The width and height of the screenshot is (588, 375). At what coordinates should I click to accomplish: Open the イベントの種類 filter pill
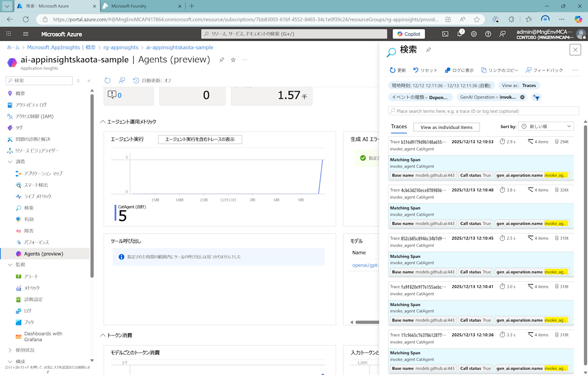pyautogui.click(x=419, y=97)
